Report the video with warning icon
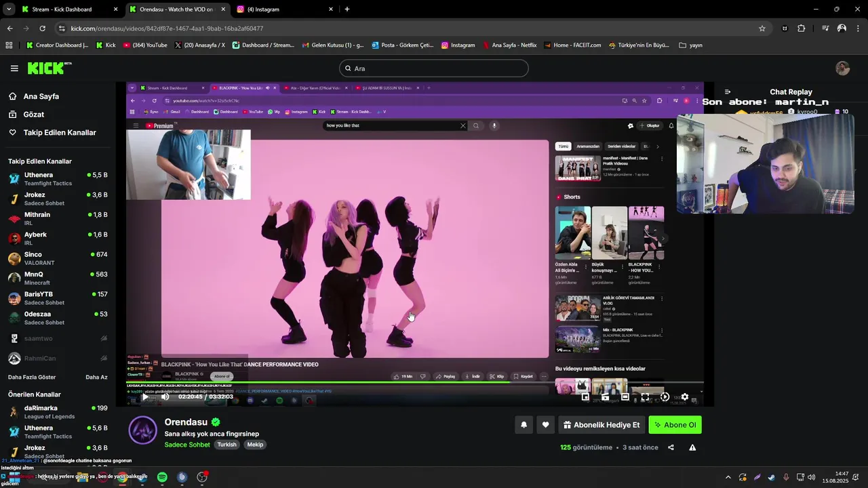The image size is (868, 488). click(x=692, y=447)
